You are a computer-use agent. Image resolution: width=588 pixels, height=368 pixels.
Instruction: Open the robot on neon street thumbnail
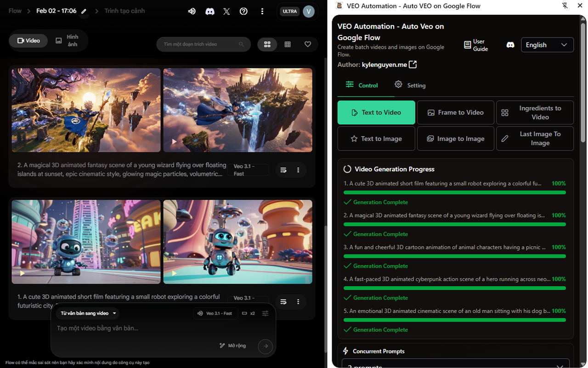[86, 242]
